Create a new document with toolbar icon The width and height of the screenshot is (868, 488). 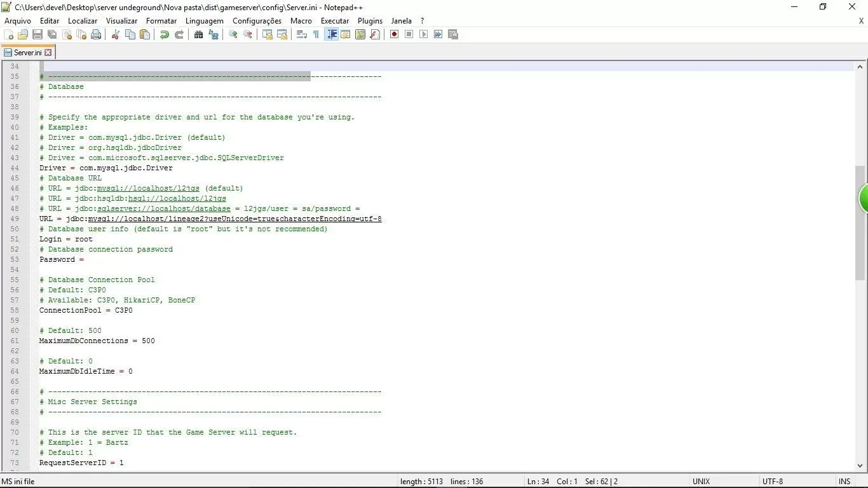coord(8,34)
